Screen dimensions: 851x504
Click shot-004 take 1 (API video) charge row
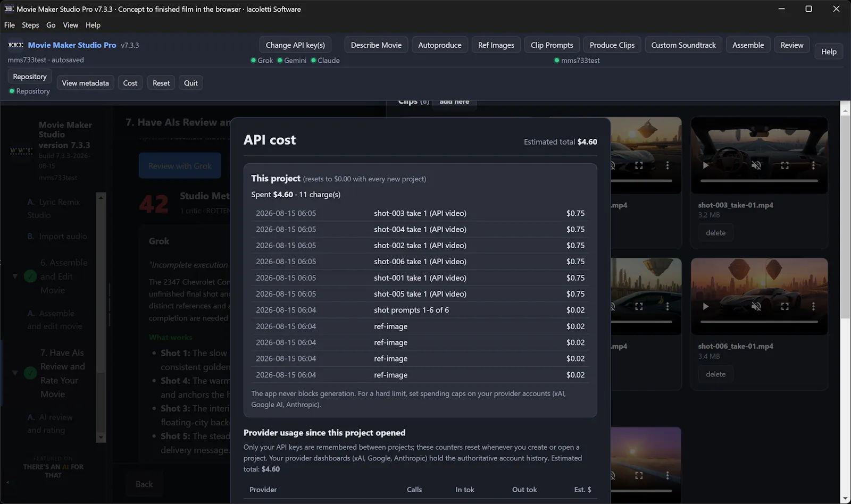420,229
